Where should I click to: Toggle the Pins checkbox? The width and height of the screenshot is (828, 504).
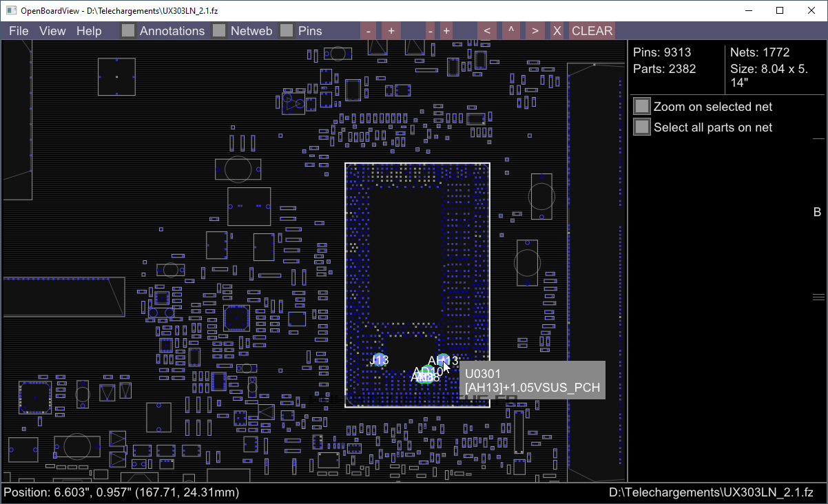coord(287,31)
